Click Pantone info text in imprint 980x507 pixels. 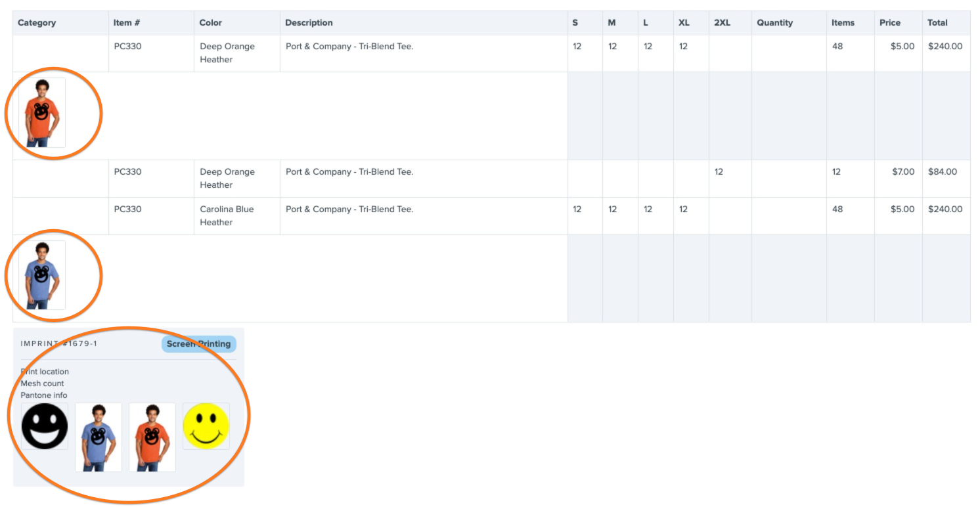click(x=44, y=395)
